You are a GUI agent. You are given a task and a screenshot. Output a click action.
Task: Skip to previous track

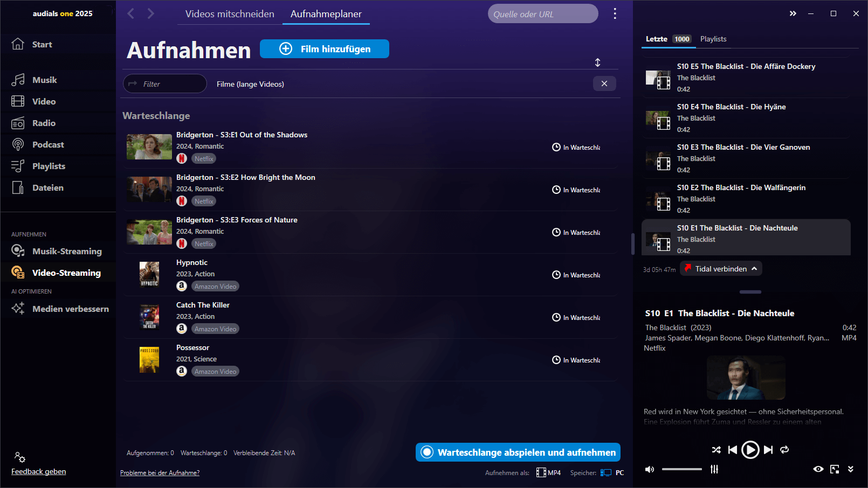pyautogui.click(x=732, y=450)
